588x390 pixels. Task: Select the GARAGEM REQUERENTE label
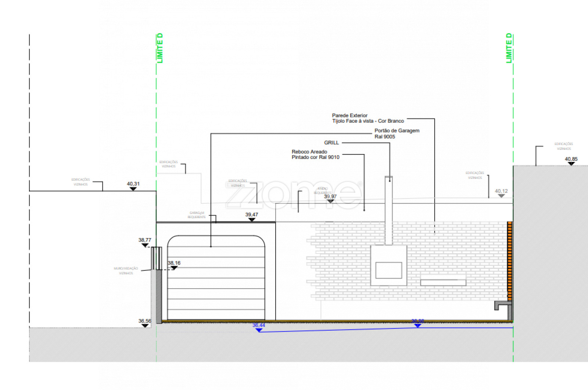tap(197, 215)
